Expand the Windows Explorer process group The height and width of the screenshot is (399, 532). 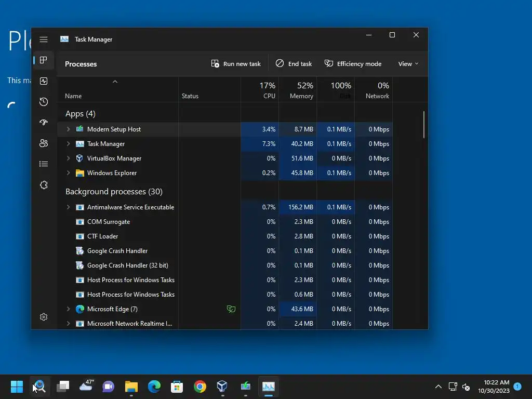point(68,173)
